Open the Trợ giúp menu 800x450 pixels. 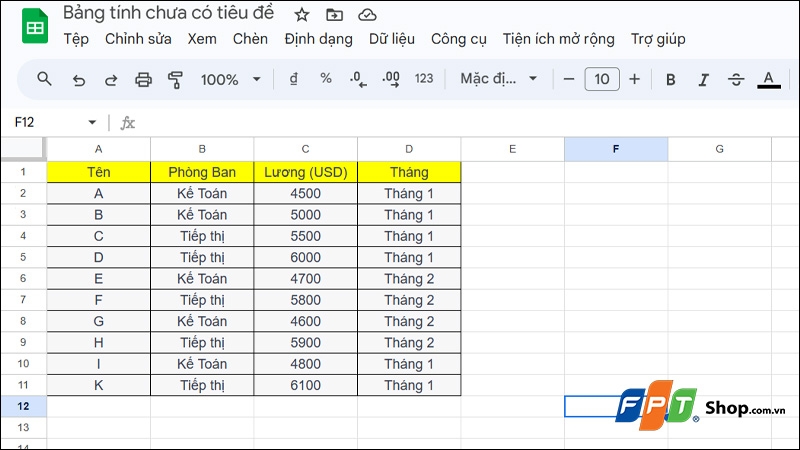pyautogui.click(x=658, y=39)
